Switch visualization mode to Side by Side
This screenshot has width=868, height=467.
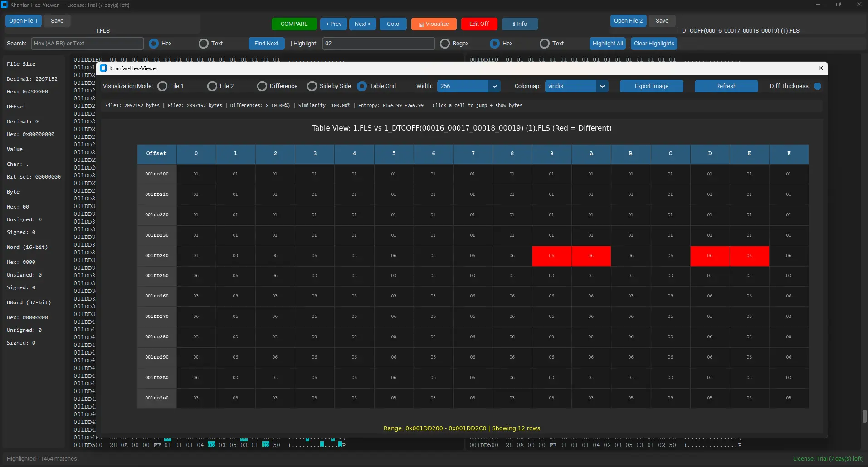pos(312,86)
